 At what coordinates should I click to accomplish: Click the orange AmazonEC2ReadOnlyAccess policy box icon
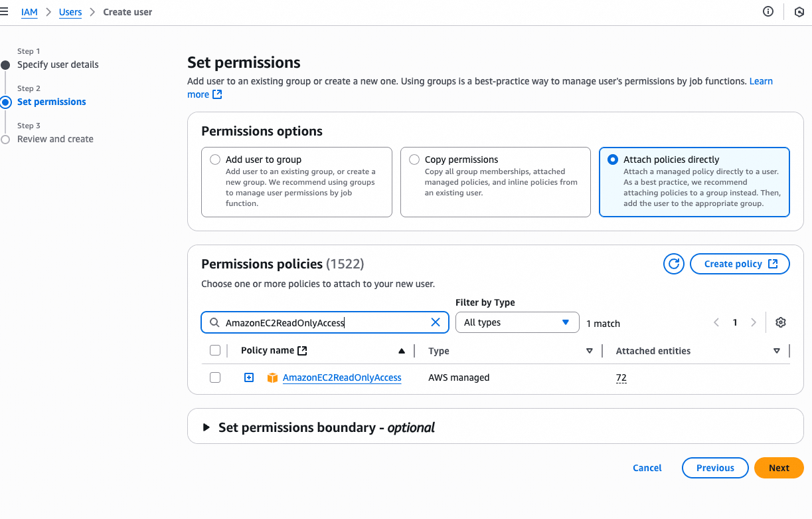(x=272, y=377)
